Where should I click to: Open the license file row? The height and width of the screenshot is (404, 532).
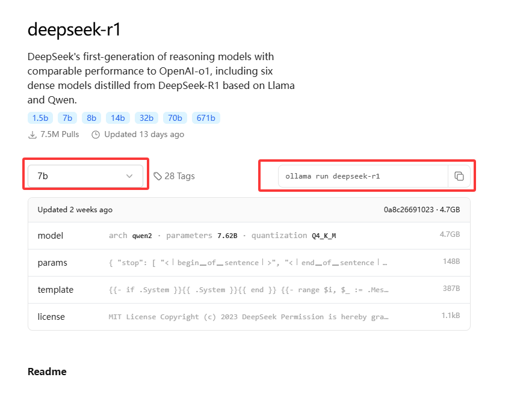tap(249, 317)
